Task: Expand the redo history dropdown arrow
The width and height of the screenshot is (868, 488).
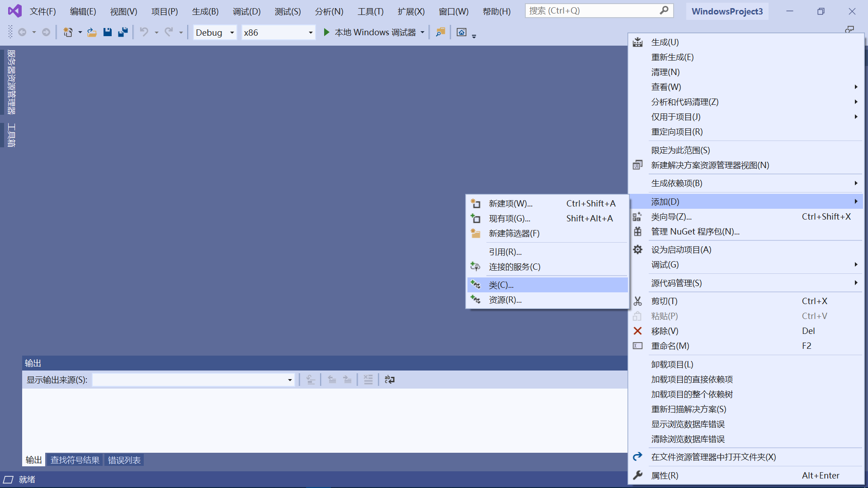Action: point(181,32)
